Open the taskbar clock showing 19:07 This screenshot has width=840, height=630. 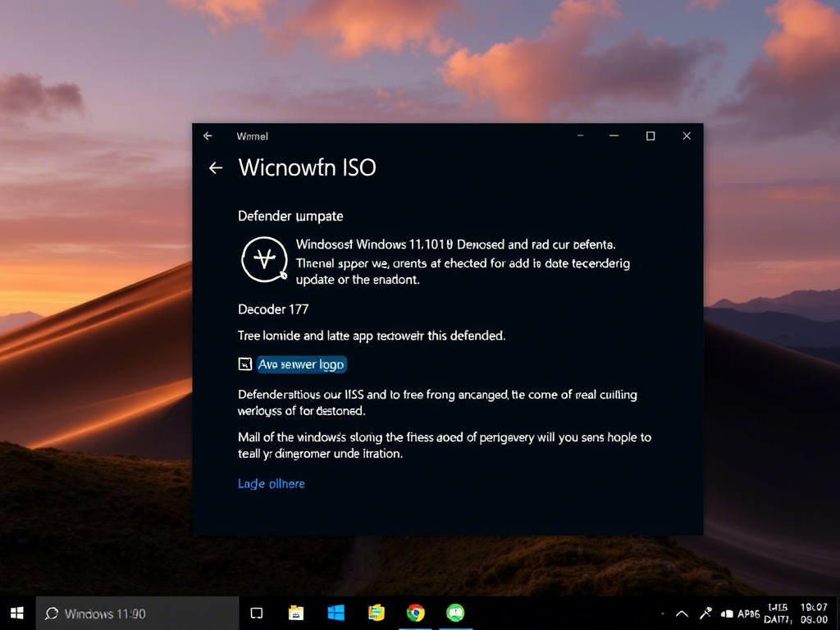coord(814,614)
